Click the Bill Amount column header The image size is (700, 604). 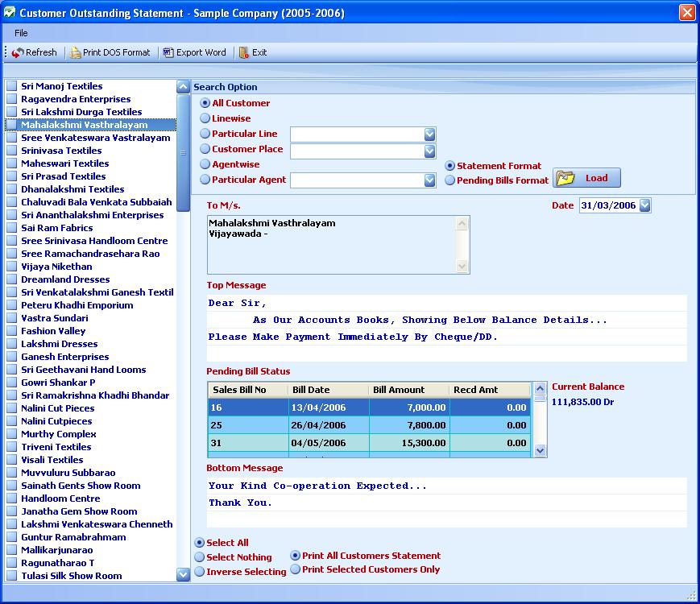tap(409, 390)
